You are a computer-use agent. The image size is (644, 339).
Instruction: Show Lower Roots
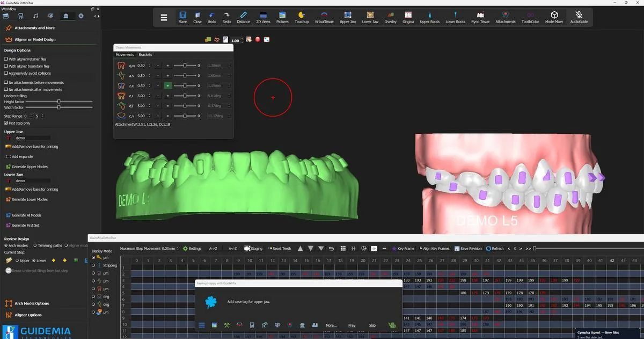click(455, 17)
